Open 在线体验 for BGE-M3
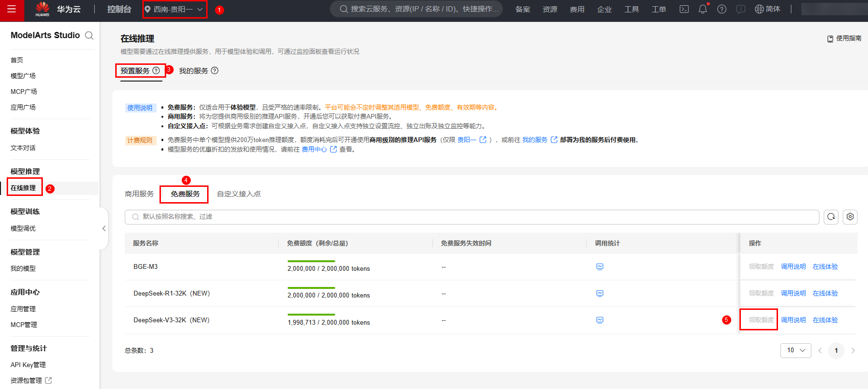Screen dimensions: 868x389 (825, 266)
